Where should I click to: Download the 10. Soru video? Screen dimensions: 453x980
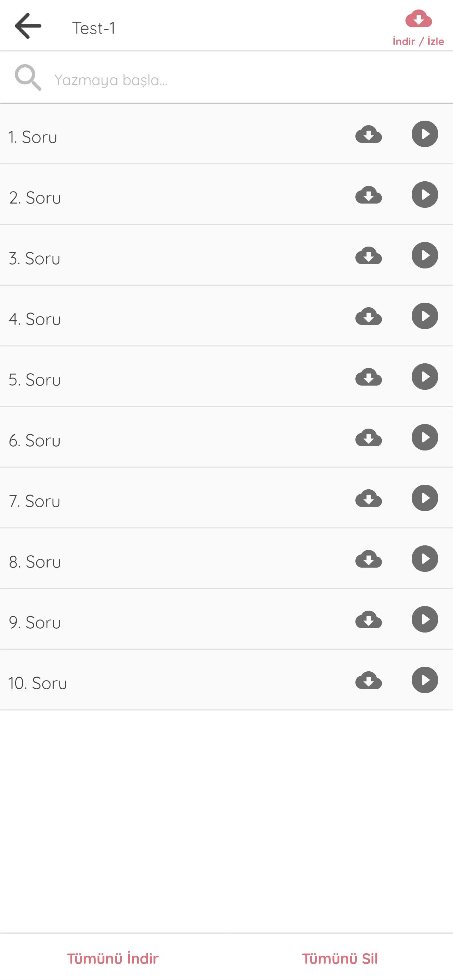(369, 680)
